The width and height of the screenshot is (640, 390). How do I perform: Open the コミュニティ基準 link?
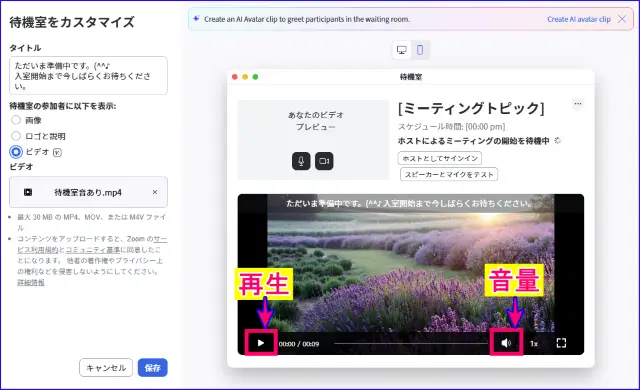pos(93,250)
